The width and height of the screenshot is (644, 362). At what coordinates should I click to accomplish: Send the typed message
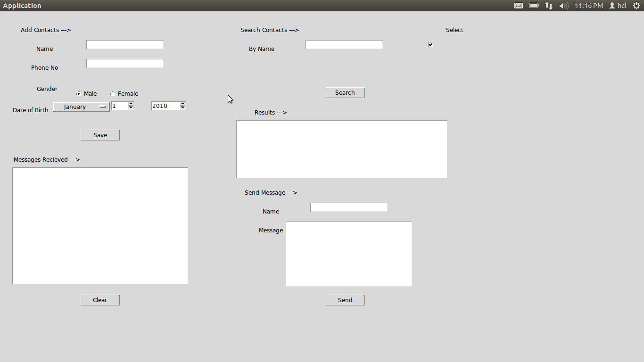pyautogui.click(x=345, y=300)
